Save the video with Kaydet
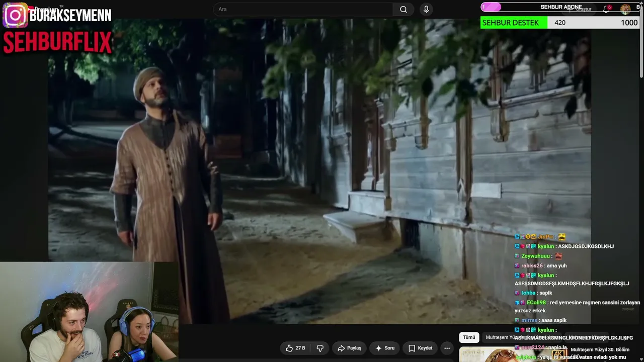Image resolution: width=644 pixels, height=362 pixels. 420,348
